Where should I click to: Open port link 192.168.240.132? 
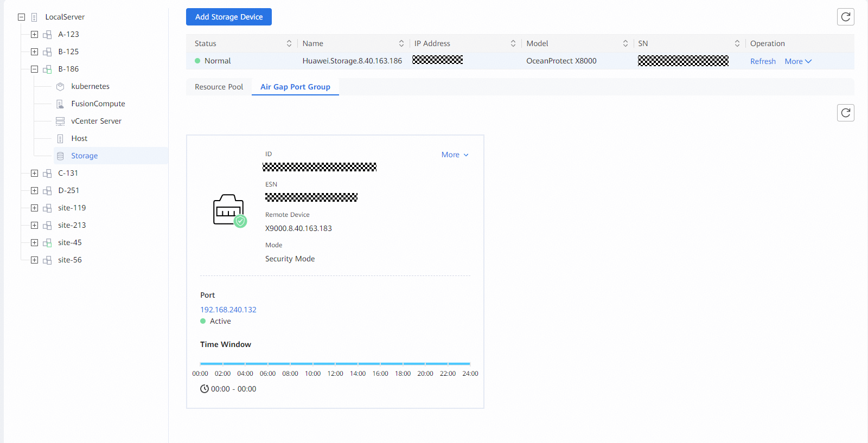coord(228,310)
